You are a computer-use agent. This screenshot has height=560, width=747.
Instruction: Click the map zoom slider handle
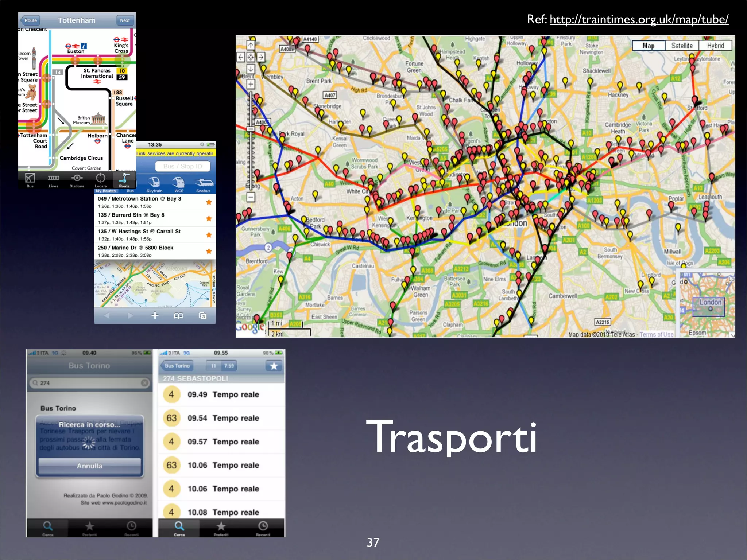(251, 129)
